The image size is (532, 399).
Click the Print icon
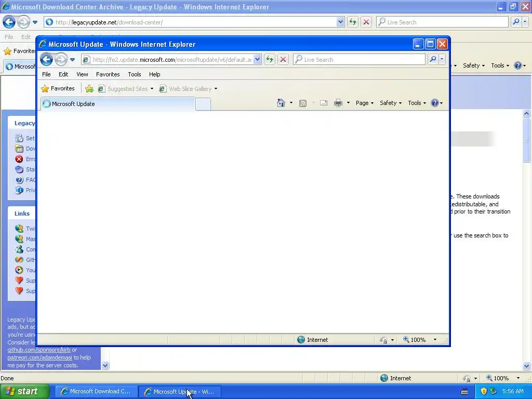(x=338, y=103)
